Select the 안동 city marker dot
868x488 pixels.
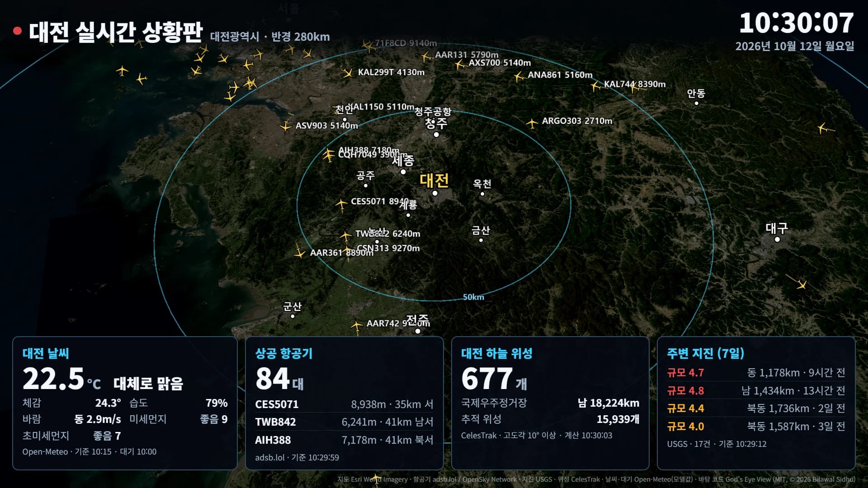(x=696, y=103)
